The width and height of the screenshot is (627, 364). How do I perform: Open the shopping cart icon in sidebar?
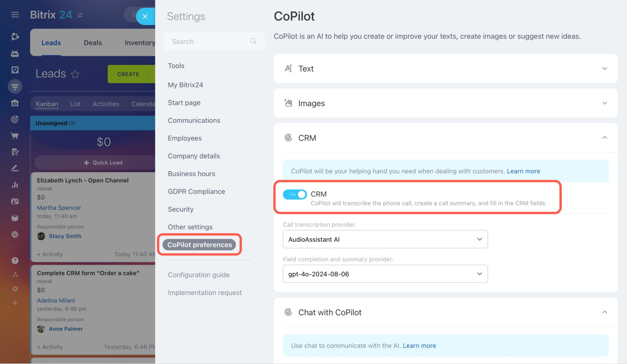point(15,136)
